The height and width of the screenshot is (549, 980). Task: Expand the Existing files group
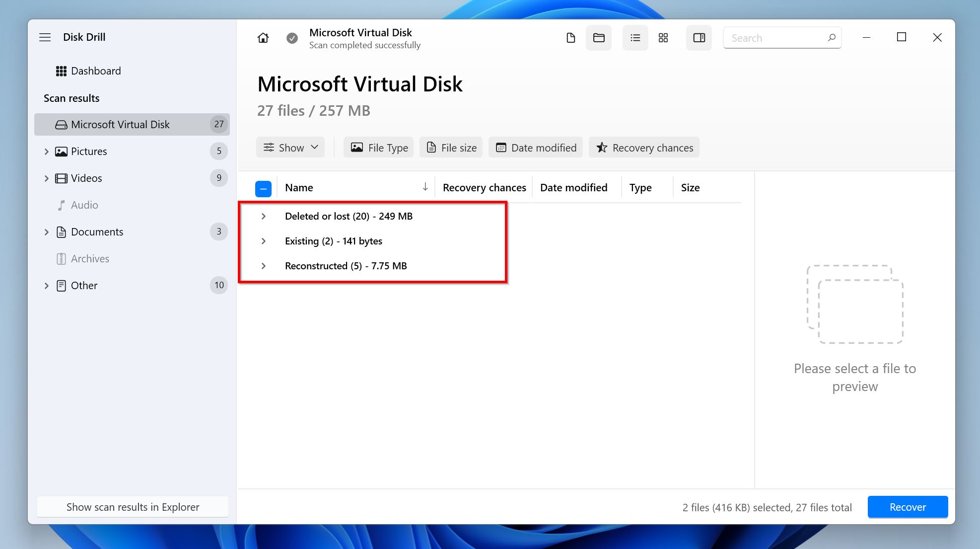(x=264, y=241)
